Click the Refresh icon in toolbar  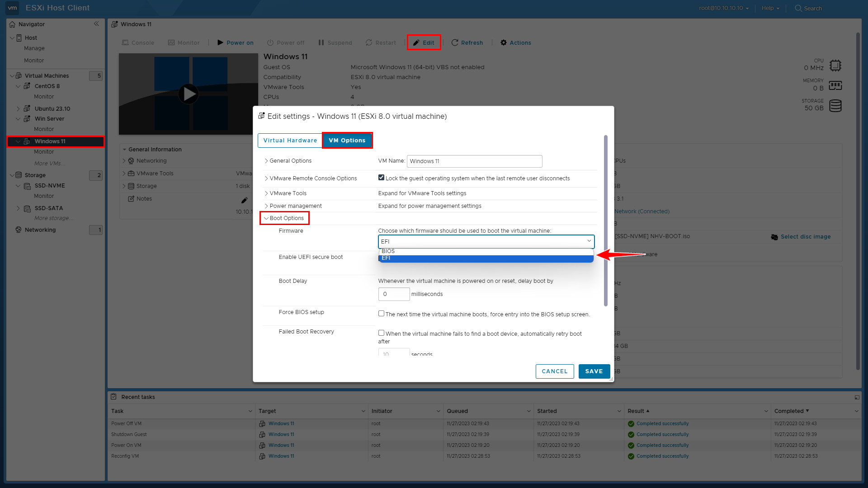[455, 43]
